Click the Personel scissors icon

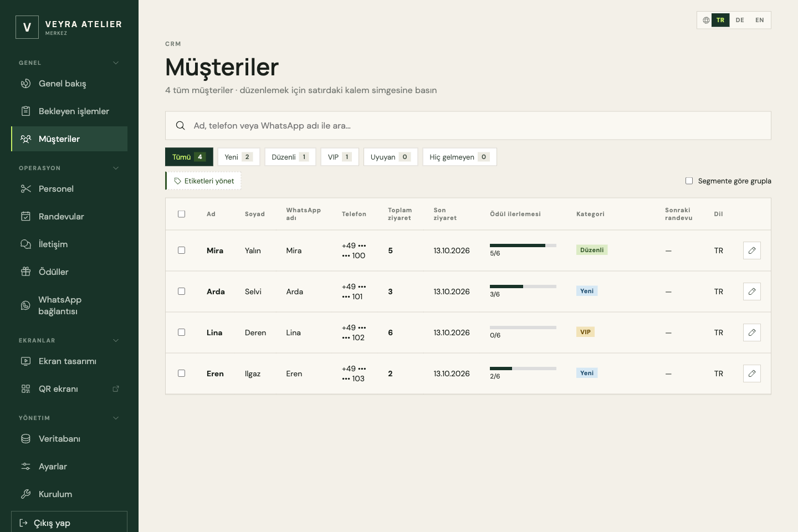pyautogui.click(x=25, y=189)
